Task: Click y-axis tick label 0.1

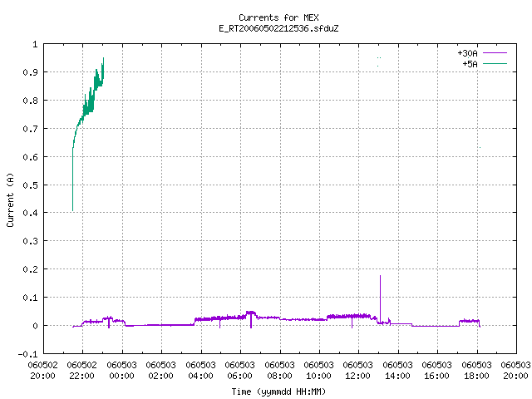Action: 30,298
